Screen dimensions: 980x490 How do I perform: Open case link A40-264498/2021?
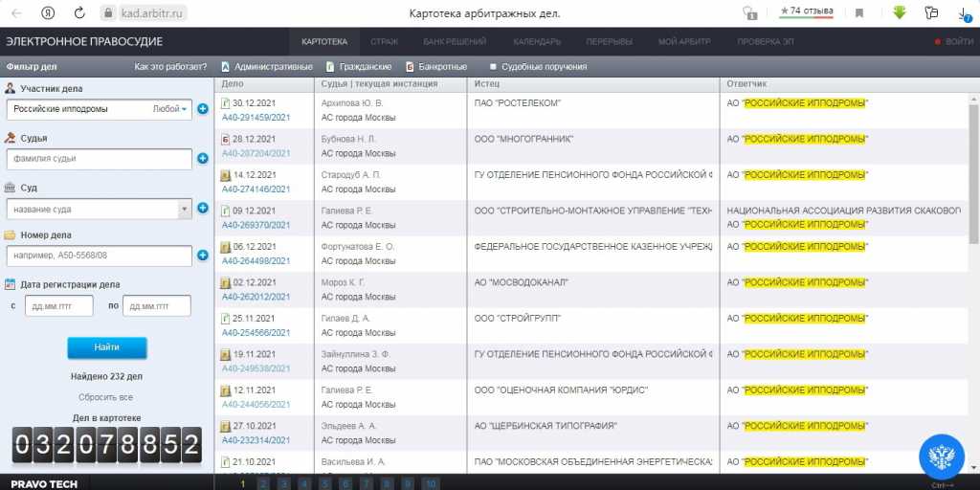(x=256, y=260)
